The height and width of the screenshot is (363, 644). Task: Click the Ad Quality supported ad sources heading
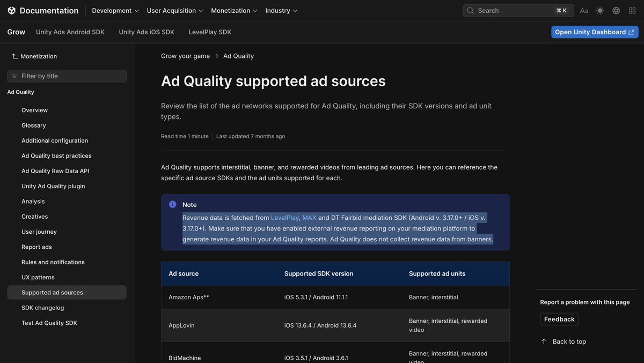point(273,81)
